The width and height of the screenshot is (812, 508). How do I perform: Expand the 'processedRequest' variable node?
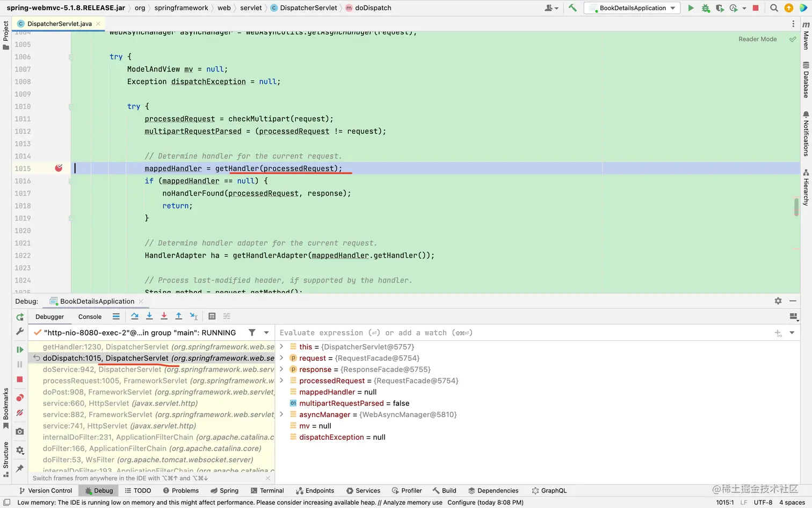(x=281, y=381)
